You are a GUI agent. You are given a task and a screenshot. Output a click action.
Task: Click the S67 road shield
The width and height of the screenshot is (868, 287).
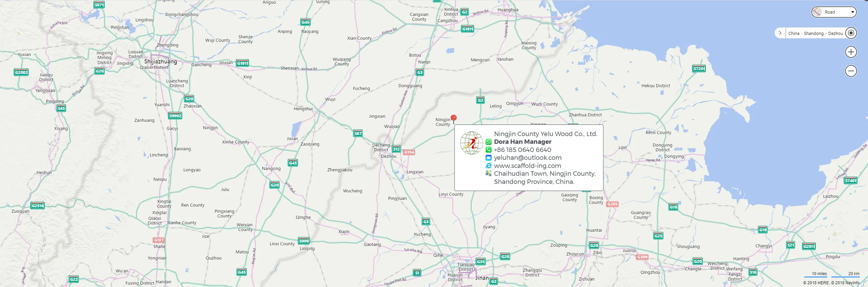[358, 133]
